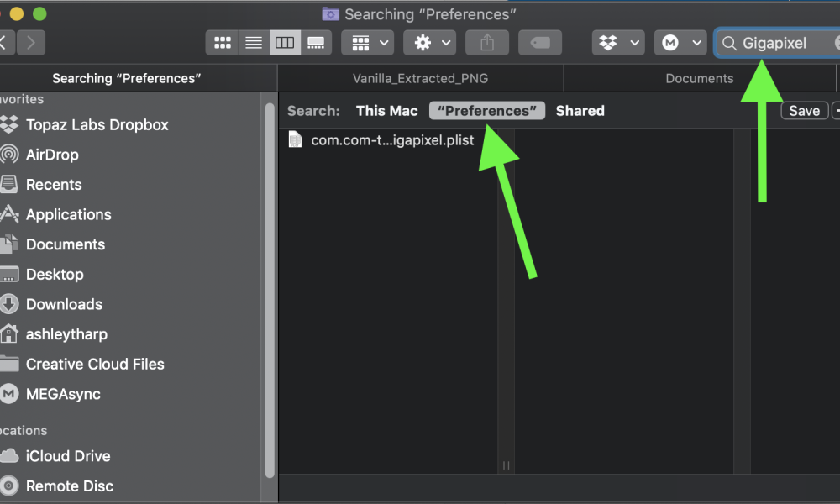The image size is (840, 504).
Task: Open iCloud Drive in the sidebar
Action: point(68,456)
